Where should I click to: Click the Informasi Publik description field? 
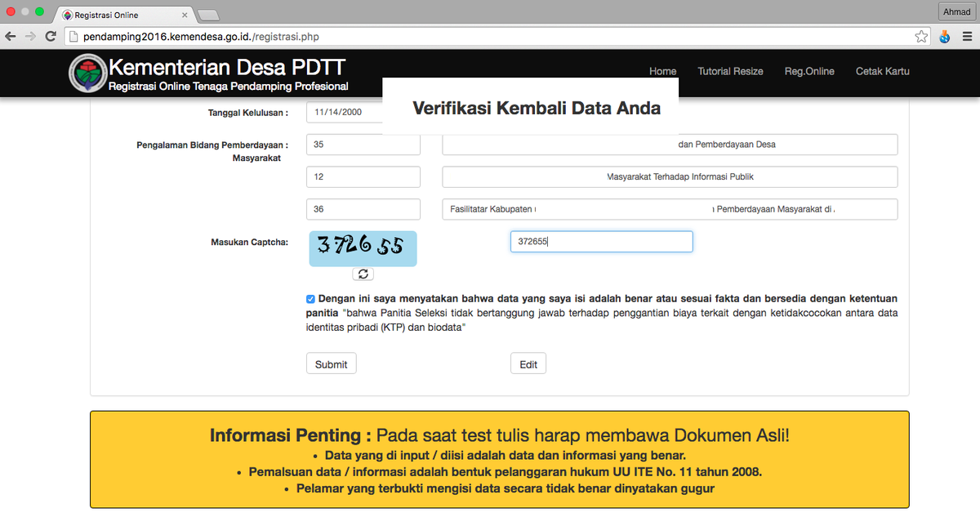pos(670,177)
